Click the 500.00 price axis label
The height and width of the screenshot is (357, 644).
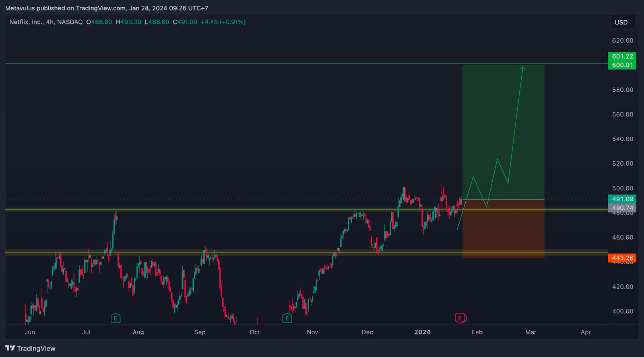coord(623,188)
